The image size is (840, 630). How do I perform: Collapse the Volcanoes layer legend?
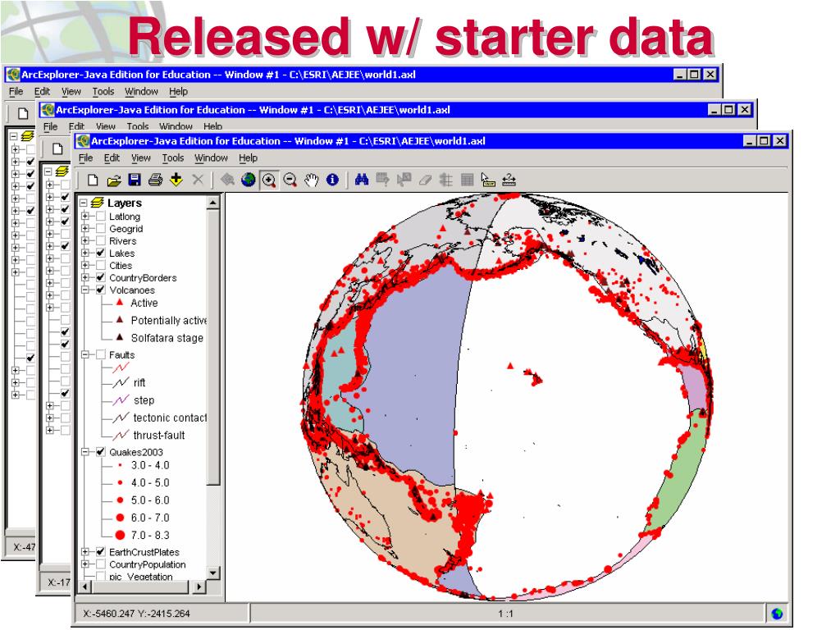coord(84,290)
